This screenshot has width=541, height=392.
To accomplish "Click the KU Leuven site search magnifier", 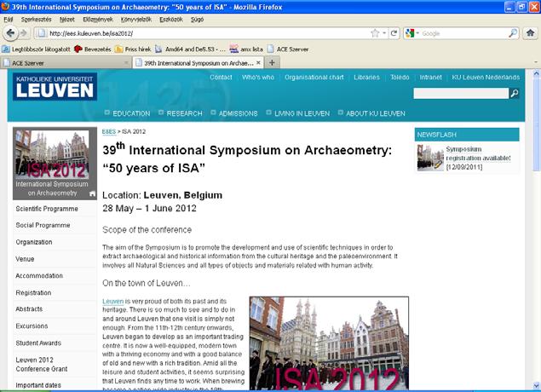I will tap(514, 93).
